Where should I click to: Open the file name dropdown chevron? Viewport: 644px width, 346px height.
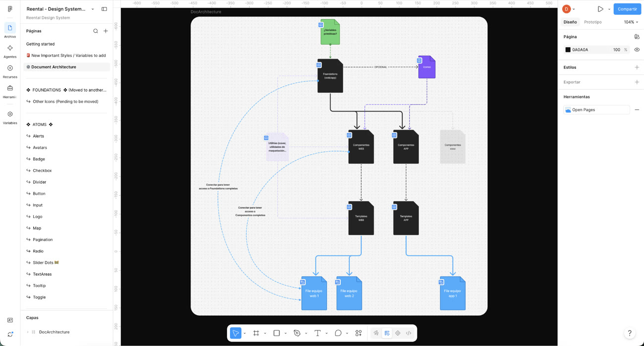pos(93,9)
